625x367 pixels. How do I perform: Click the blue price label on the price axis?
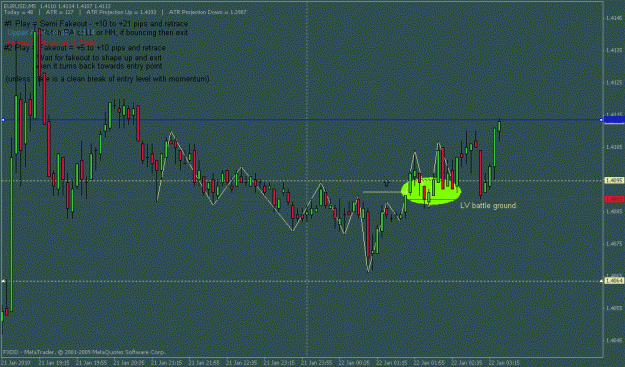click(614, 120)
